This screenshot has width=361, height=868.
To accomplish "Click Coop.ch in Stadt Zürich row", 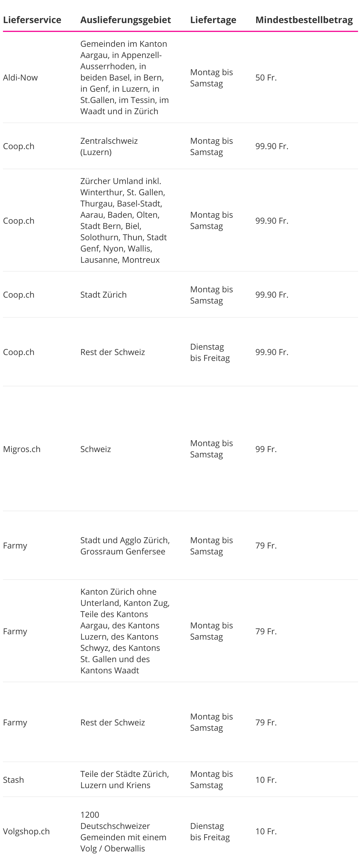I will click(x=19, y=295).
